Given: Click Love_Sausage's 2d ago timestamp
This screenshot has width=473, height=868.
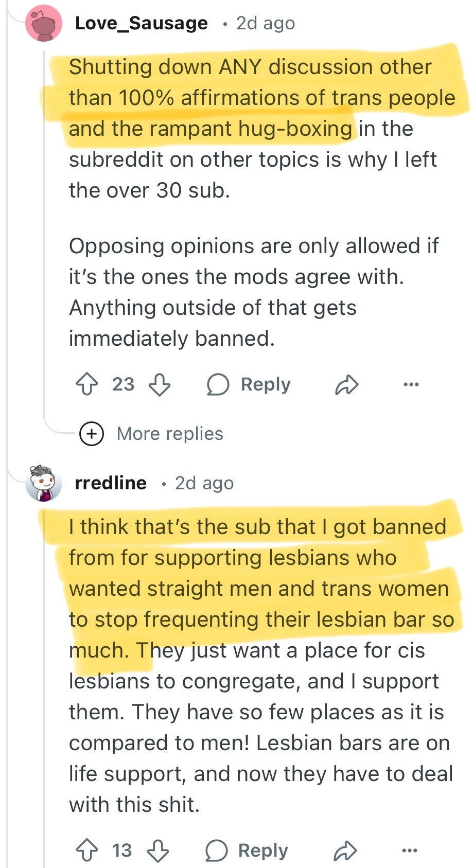Looking at the screenshot, I should 266,23.
